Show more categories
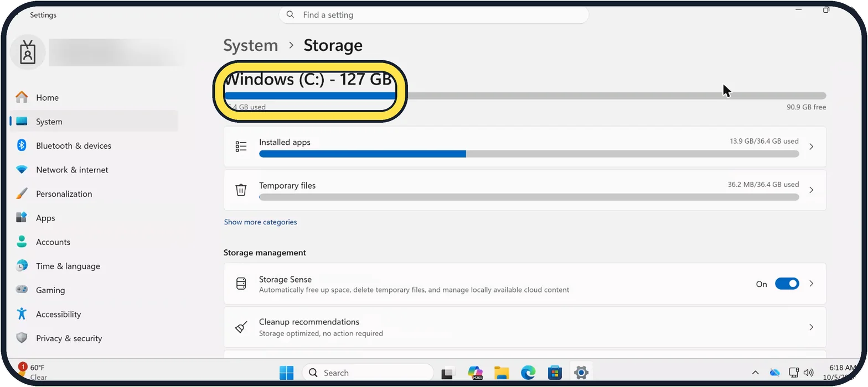The image size is (868, 387). click(x=260, y=222)
